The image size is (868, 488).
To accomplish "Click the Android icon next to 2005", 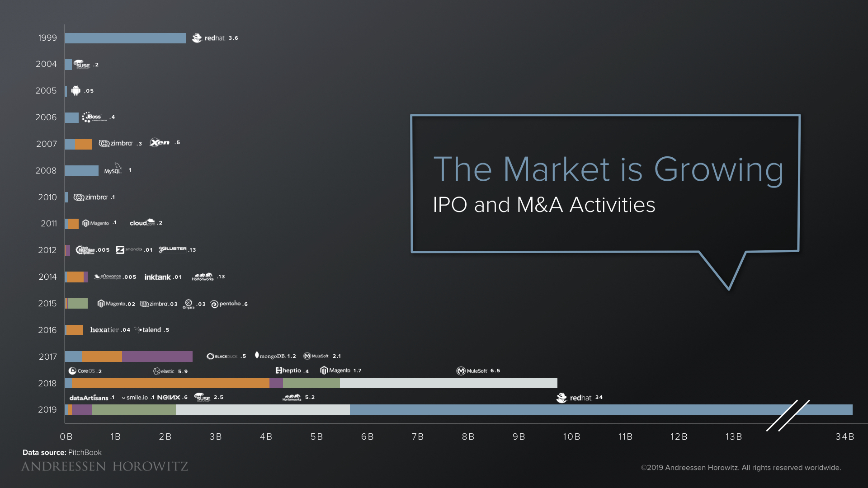I will 76,90.
